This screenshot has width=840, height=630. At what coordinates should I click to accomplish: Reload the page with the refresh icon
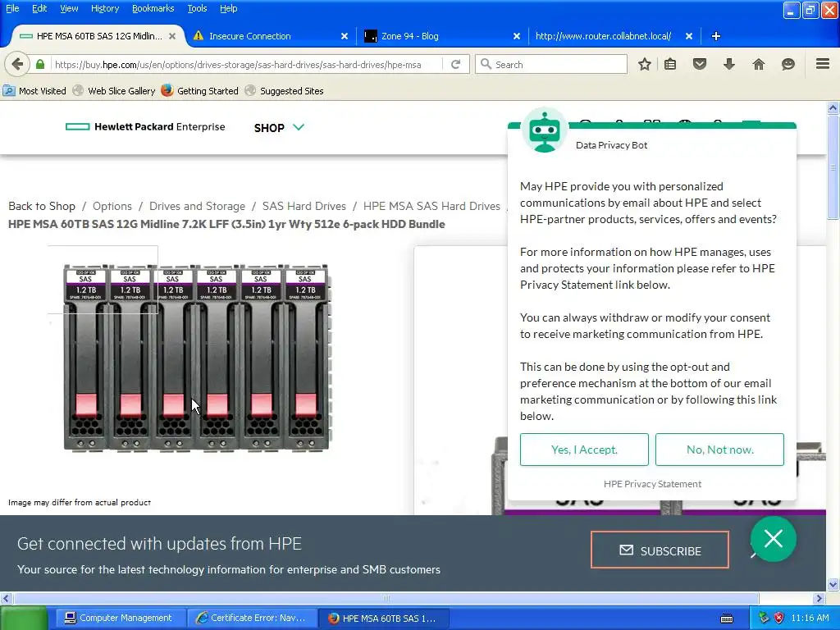(456, 64)
